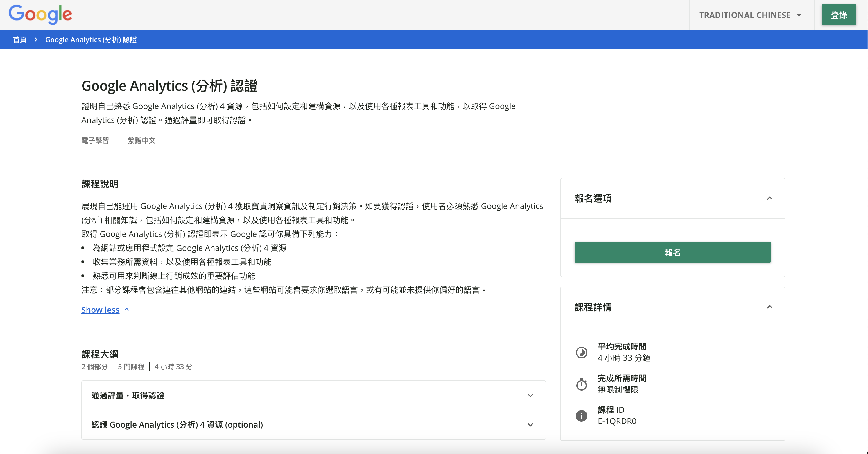The image size is (868, 454).
Task: Click the Show less link
Action: coord(100,310)
